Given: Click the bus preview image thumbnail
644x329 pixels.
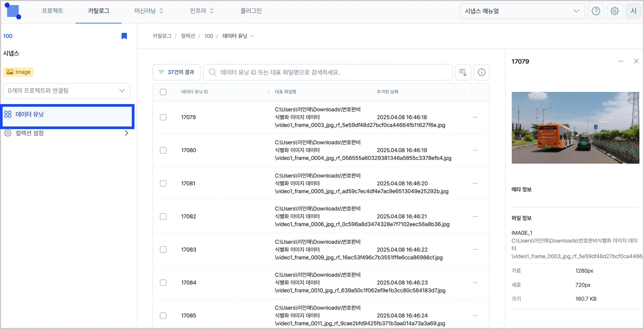Looking at the screenshot, I should pyautogui.click(x=575, y=128).
